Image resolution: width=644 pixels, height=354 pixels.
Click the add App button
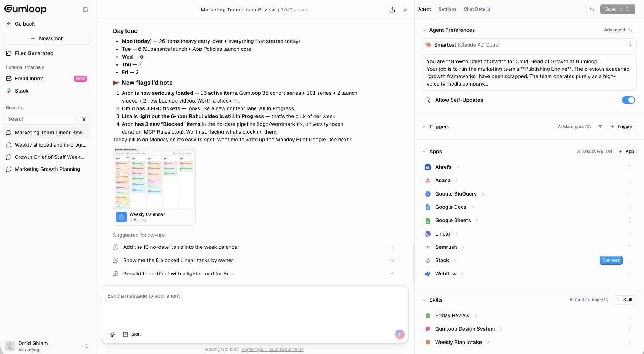point(626,151)
